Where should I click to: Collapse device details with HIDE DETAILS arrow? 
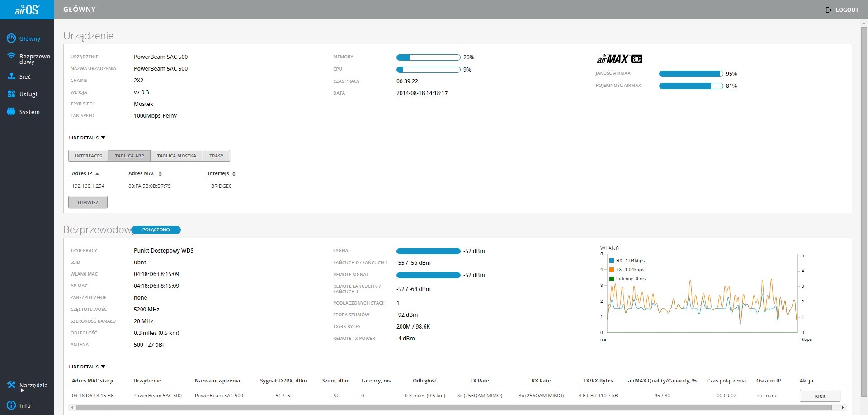(103, 138)
